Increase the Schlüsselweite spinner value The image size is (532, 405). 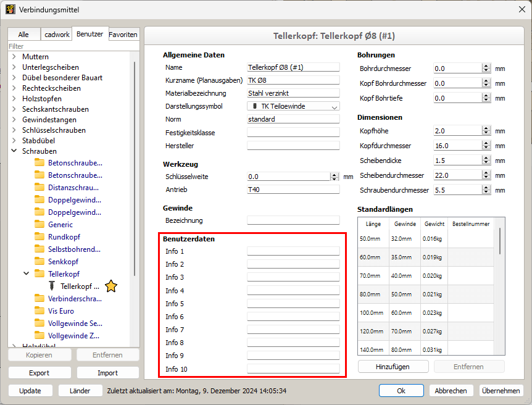click(335, 174)
